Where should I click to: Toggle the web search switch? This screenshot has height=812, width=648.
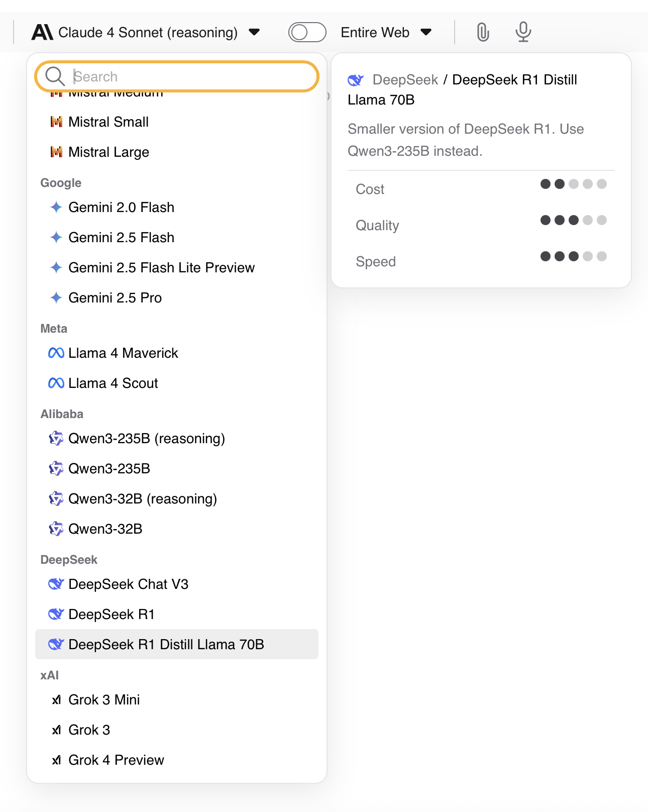click(x=307, y=33)
